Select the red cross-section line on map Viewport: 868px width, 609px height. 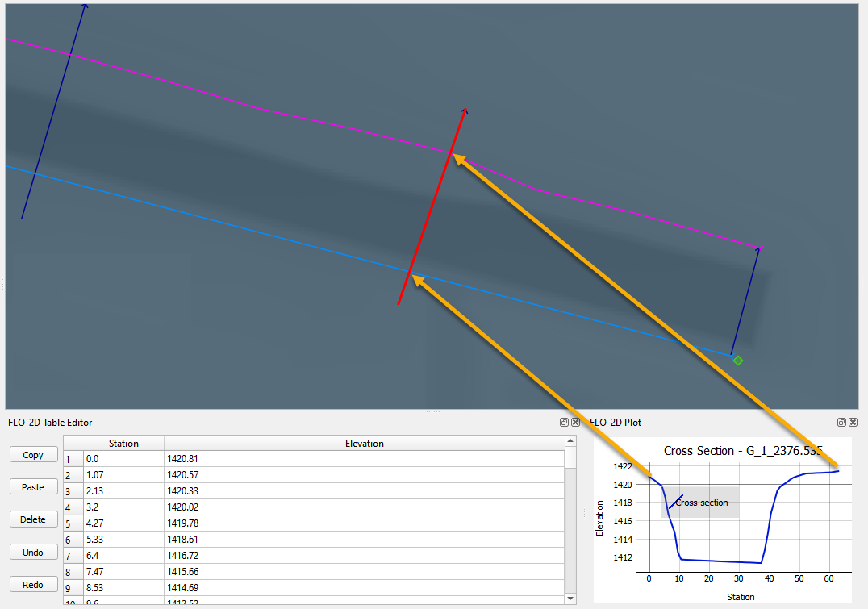coord(432,208)
